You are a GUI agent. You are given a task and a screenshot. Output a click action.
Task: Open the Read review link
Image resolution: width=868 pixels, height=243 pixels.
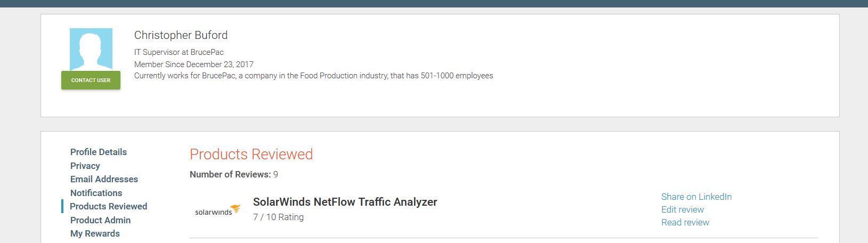685,222
